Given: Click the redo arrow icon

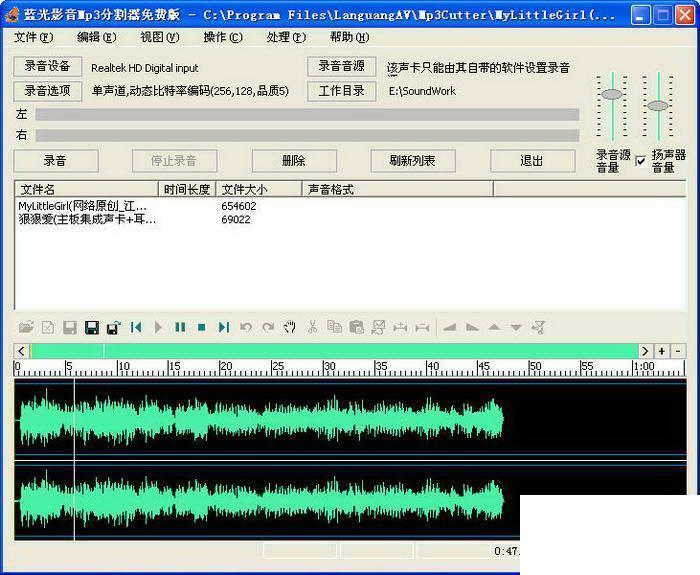Looking at the screenshot, I should [x=268, y=328].
